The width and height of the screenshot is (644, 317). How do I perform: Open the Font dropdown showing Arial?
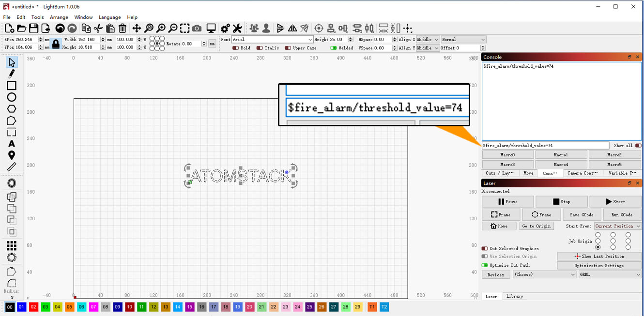(x=273, y=40)
